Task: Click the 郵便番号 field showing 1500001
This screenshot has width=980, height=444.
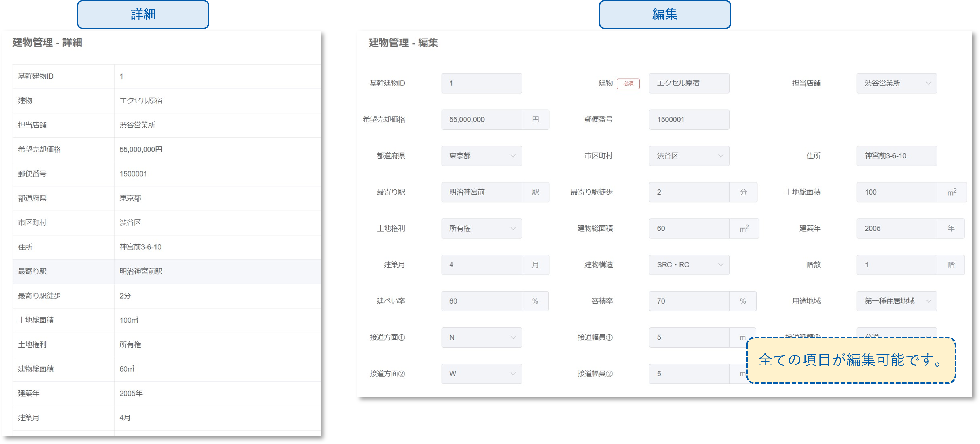Action: pyautogui.click(x=689, y=120)
